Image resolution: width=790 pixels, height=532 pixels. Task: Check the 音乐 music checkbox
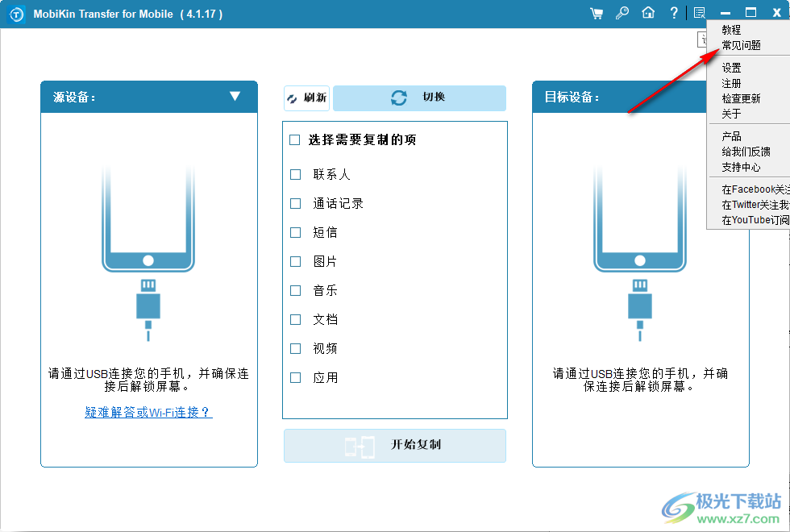pos(295,290)
